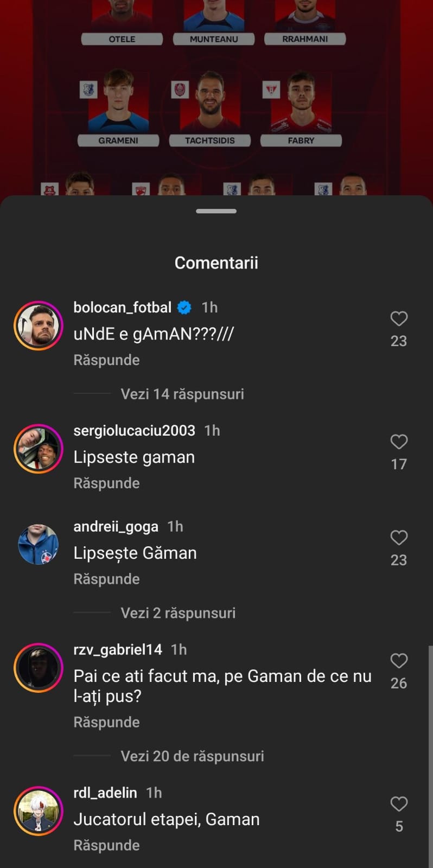Image resolution: width=433 pixels, height=868 pixels.
Task: Open sergiolucaciu2003's profile avatar
Action: pos(39,449)
